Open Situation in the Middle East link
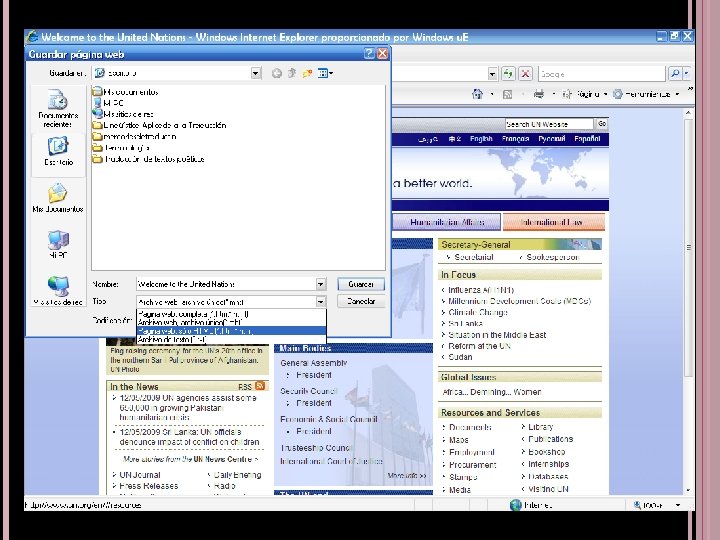Viewport: 720px width, 540px height. pyautogui.click(x=497, y=335)
